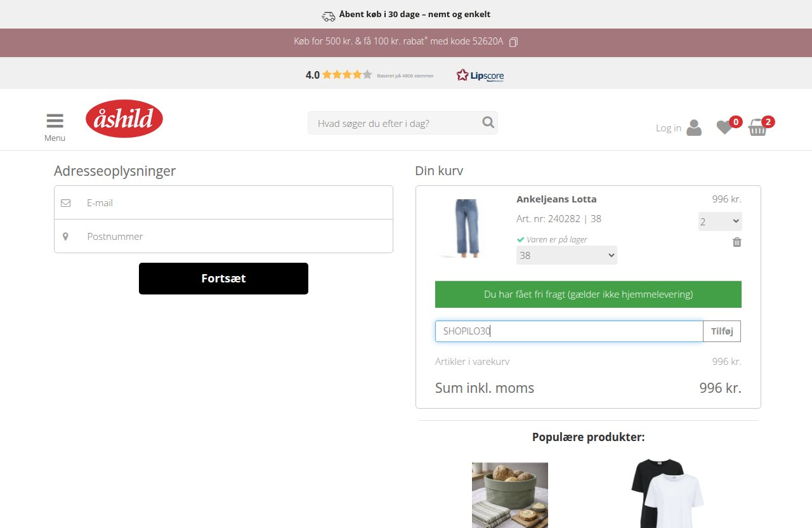Open the wishlist heart icon
This screenshot has width=812, height=528.
[x=724, y=128]
